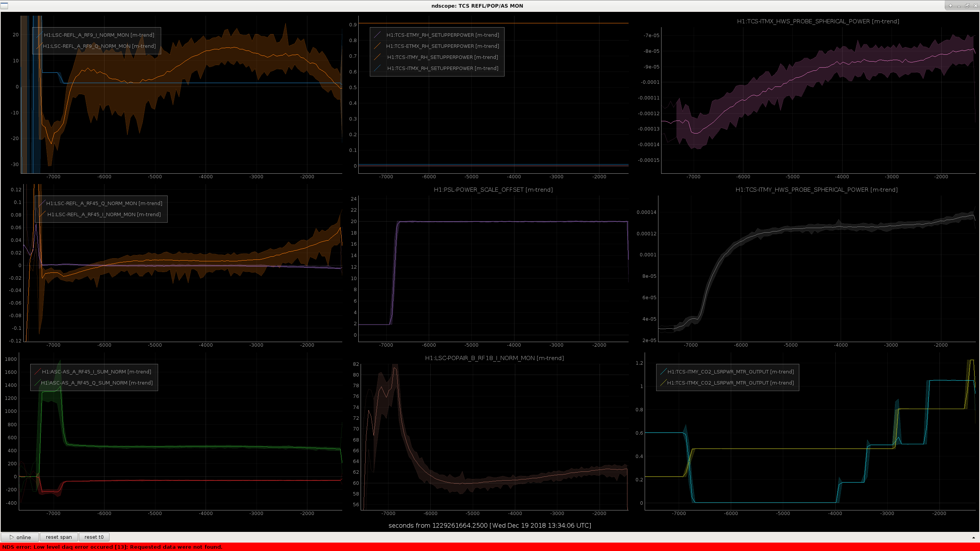Close the ndscope window
980x551 pixels.
(x=975, y=6)
